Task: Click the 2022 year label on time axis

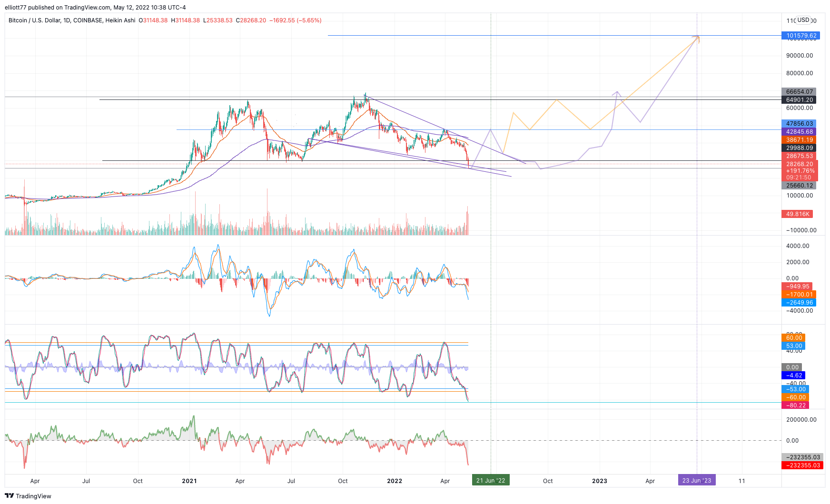Action: point(395,481)
